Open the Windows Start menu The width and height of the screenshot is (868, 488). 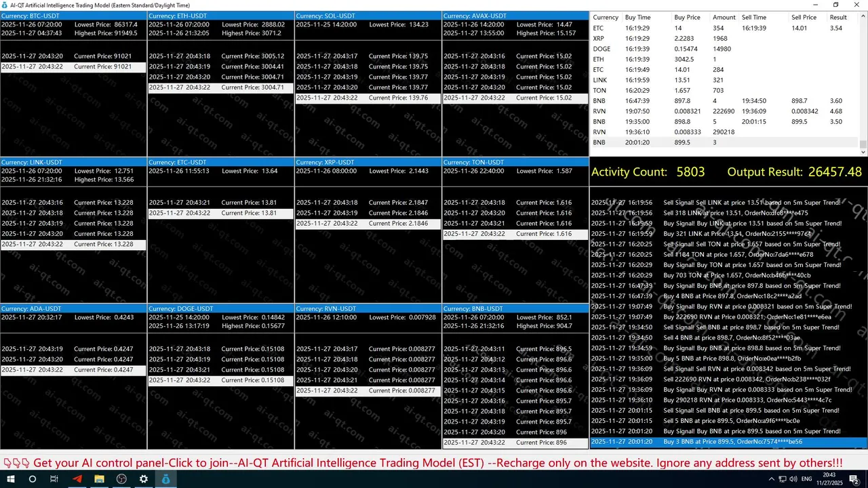tap(10, 479)
